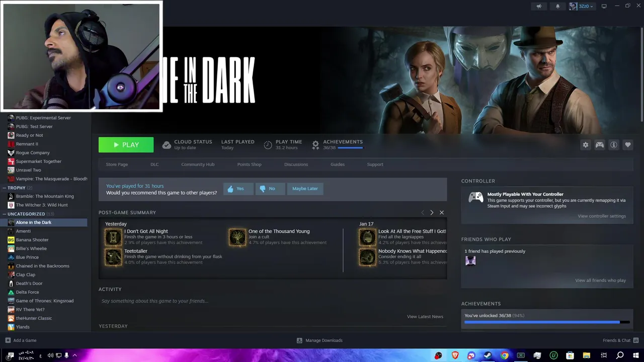644x362 pixels.
Task: Click achievements 36/38 progress bar in header
Action: tap(350, 148)
